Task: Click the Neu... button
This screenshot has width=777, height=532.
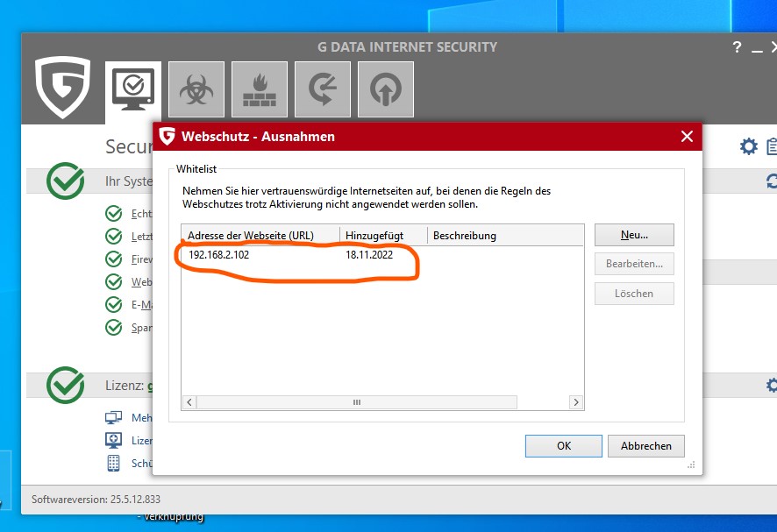Action: point(633,235)
